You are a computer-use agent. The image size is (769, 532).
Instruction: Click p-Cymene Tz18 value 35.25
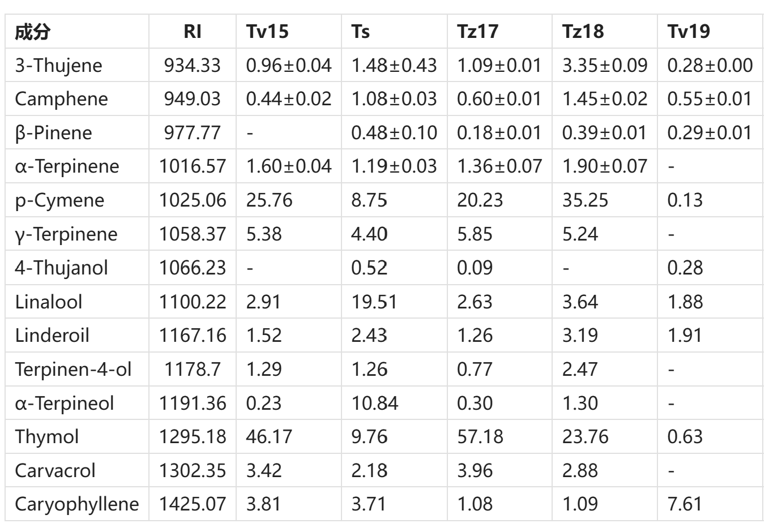585,200
